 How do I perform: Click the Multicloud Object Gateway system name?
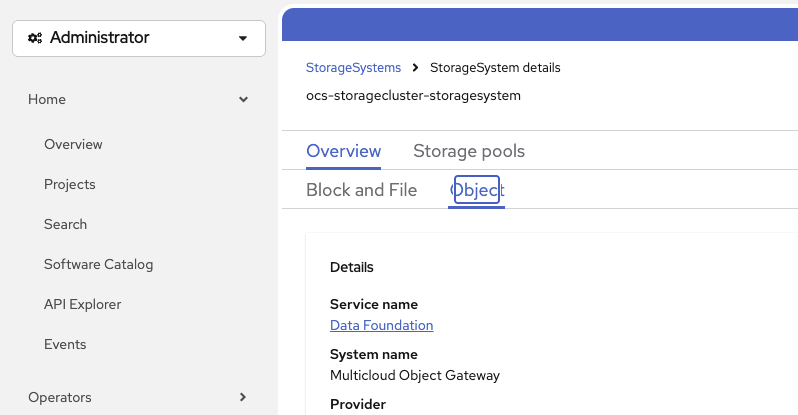point(414,376)
